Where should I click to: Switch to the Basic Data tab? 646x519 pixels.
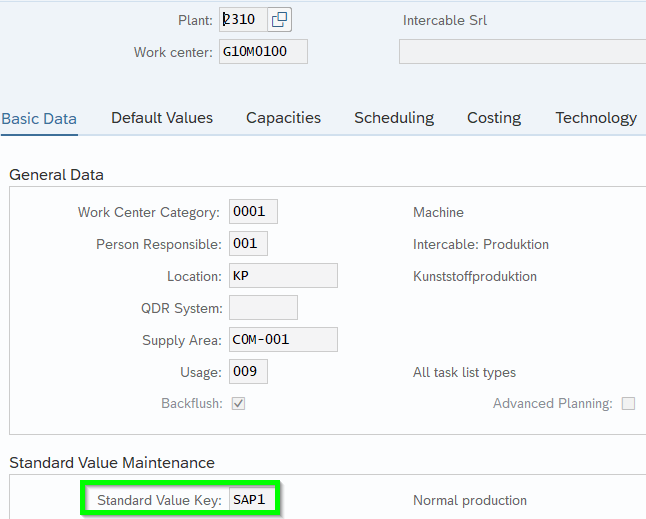(39, 118)
